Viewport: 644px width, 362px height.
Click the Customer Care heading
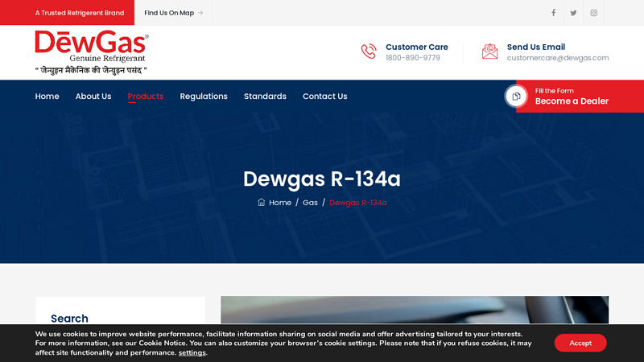(x=417, y=47)
